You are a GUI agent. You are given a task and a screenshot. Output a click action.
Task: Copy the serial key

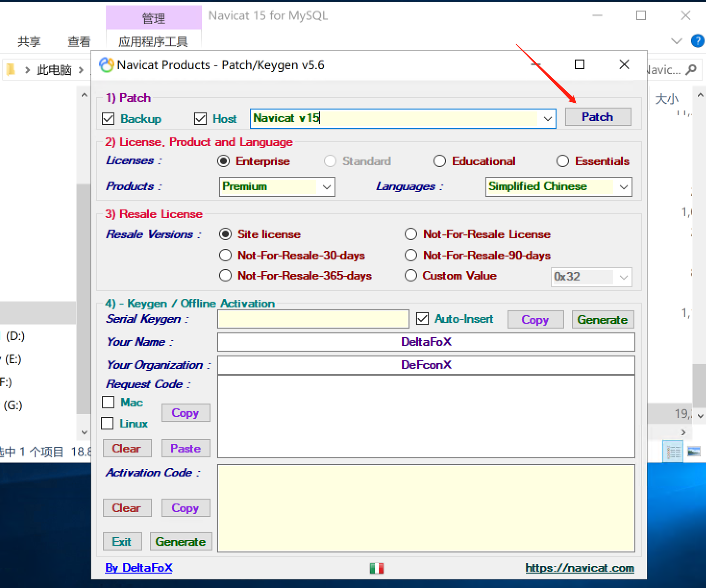[535, 319]
